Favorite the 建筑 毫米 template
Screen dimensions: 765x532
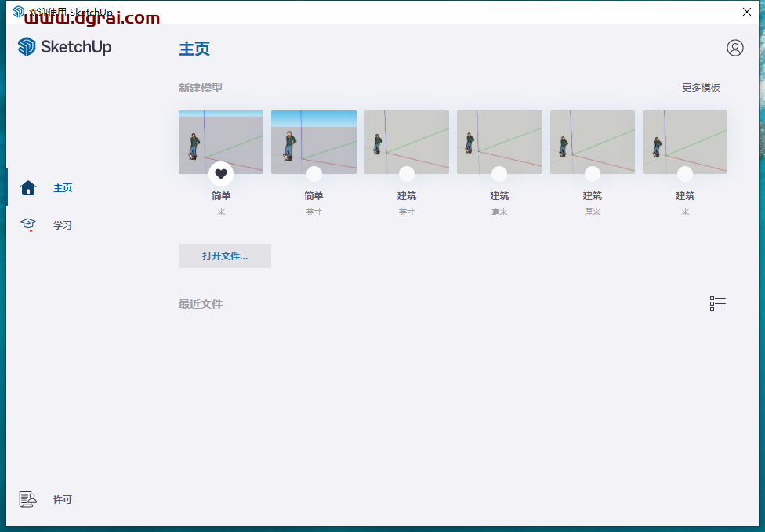tap(499, 174)
